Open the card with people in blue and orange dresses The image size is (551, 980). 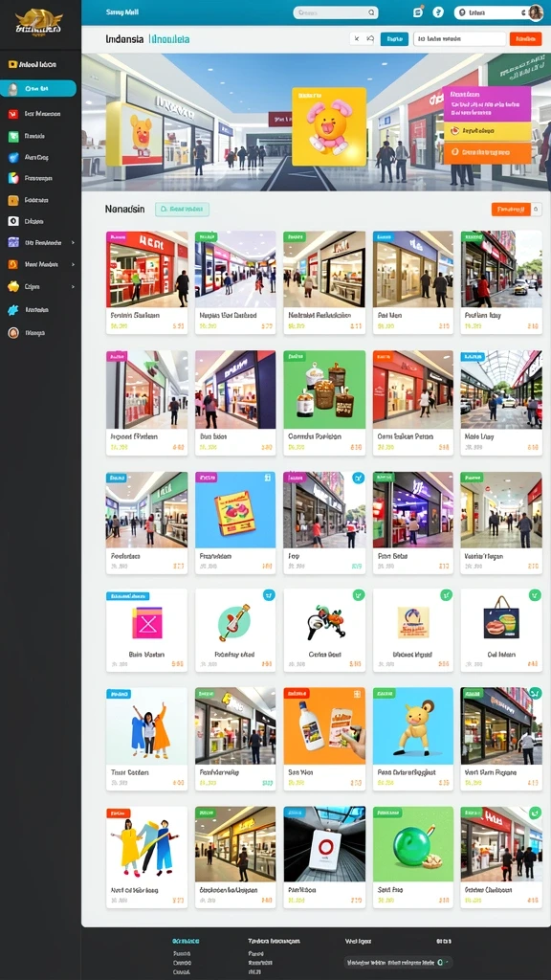(146, 739)
